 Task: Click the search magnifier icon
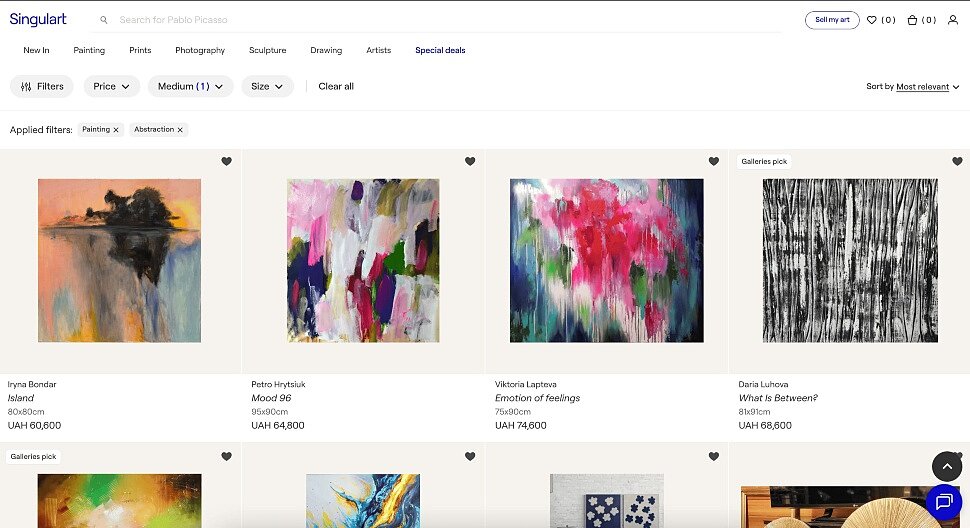(104, 20)
